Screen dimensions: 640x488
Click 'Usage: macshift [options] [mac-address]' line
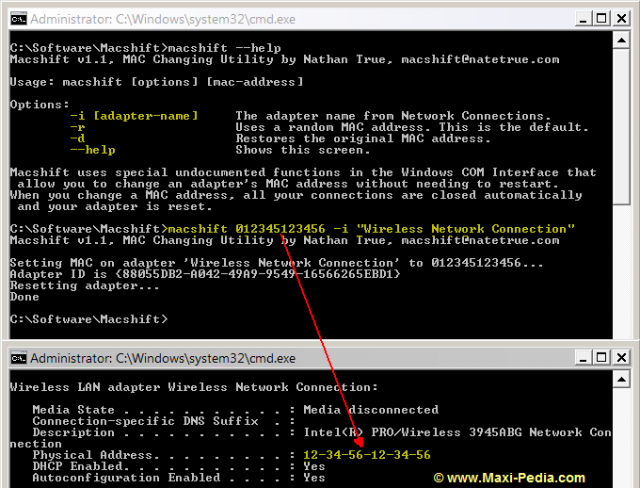click(x=156, y=82)
